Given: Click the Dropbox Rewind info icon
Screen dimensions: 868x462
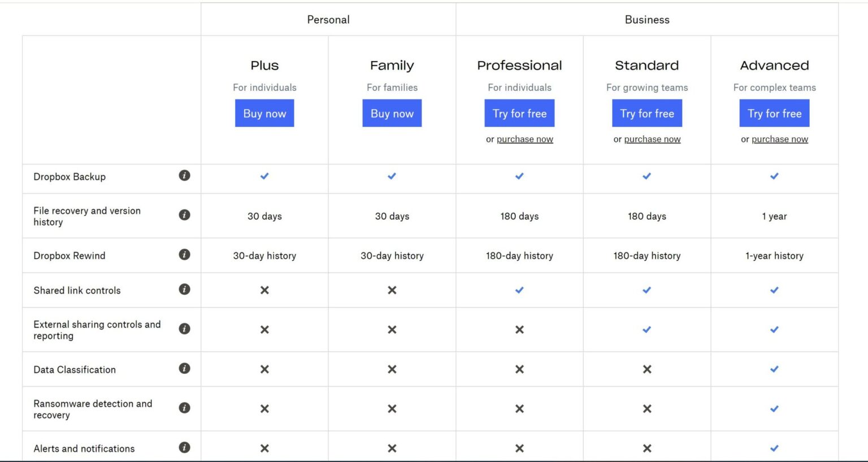Looking at the screenshot, I should [184, 255].
